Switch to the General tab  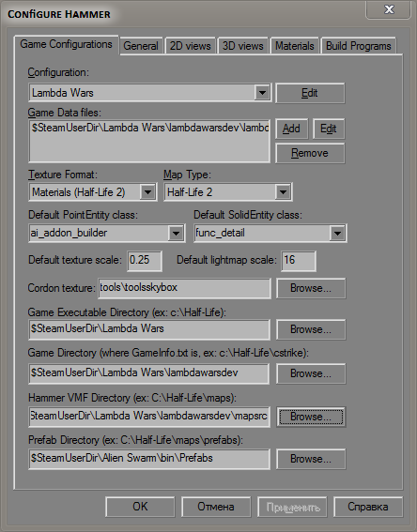point(141,46)
